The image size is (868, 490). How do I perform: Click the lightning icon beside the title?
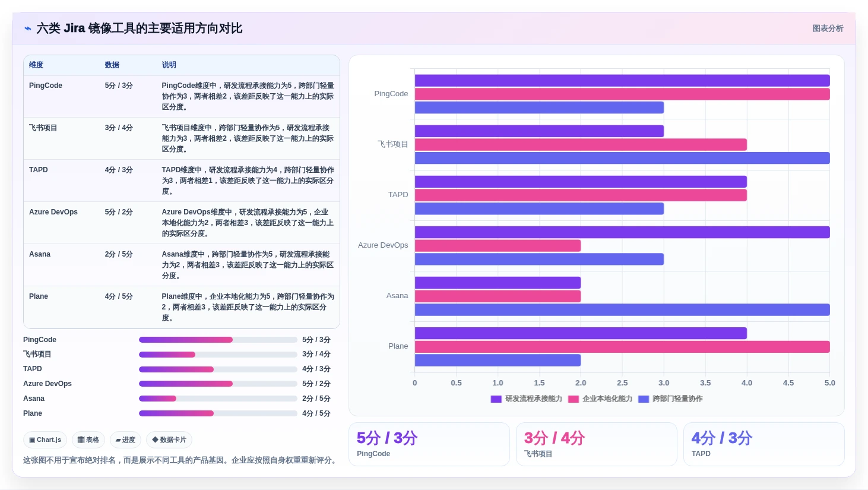coord(28,29)
